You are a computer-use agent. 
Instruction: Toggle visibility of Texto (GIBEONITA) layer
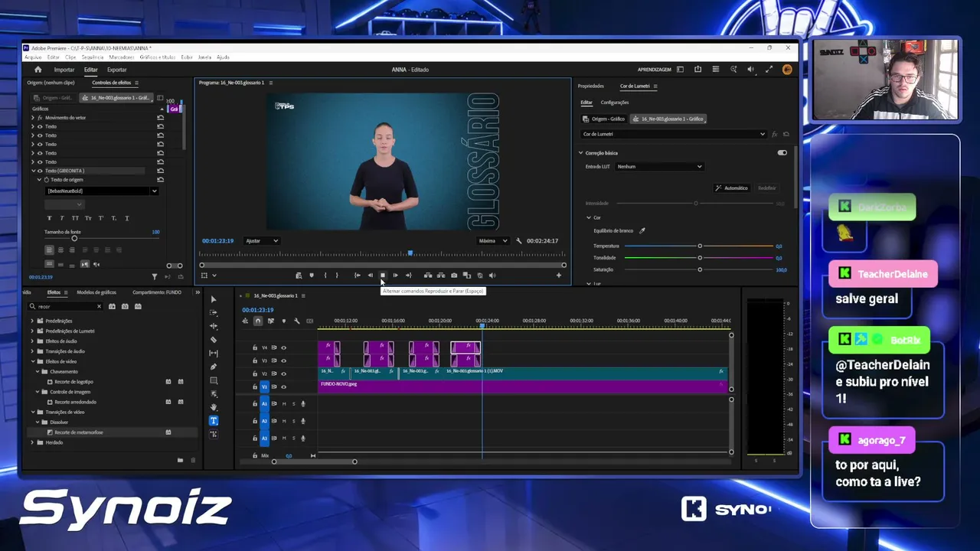pos(40,171)
